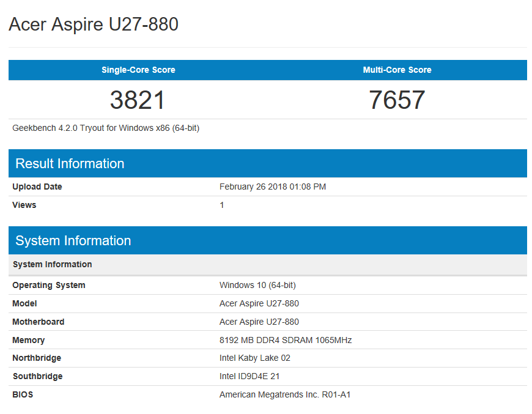Select the "Motherboard" row label
Image resolution: width=532 pixels, height=414 pixels.
point(39,322)
